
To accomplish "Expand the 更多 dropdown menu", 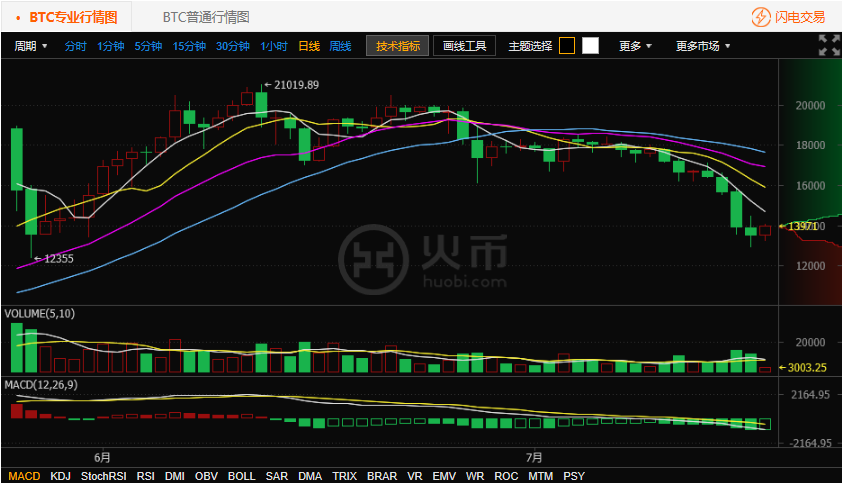I will coord(635,46).
